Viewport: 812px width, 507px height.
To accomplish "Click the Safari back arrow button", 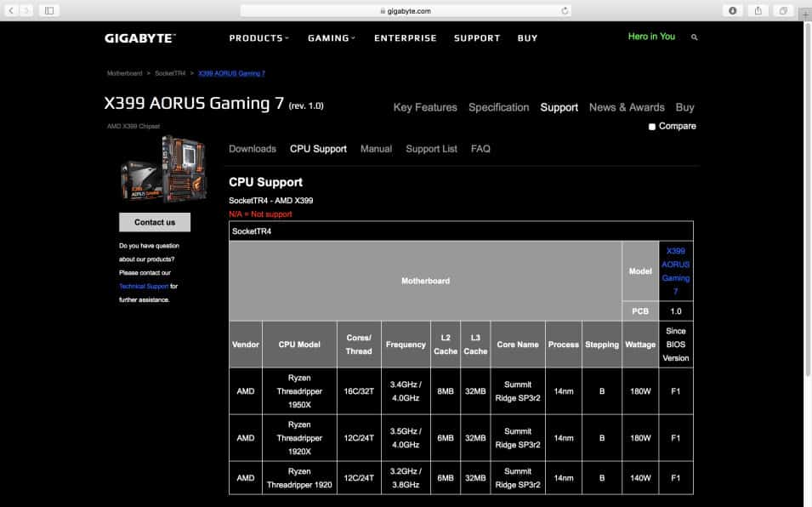I will pyautogui.click(x=11, y=10).
